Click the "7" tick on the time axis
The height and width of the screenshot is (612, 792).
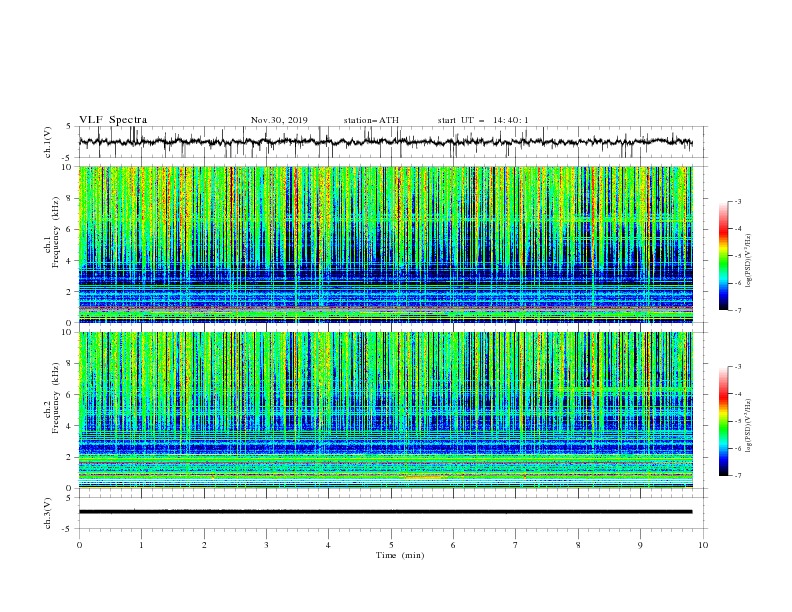click(x=516, y=545)
